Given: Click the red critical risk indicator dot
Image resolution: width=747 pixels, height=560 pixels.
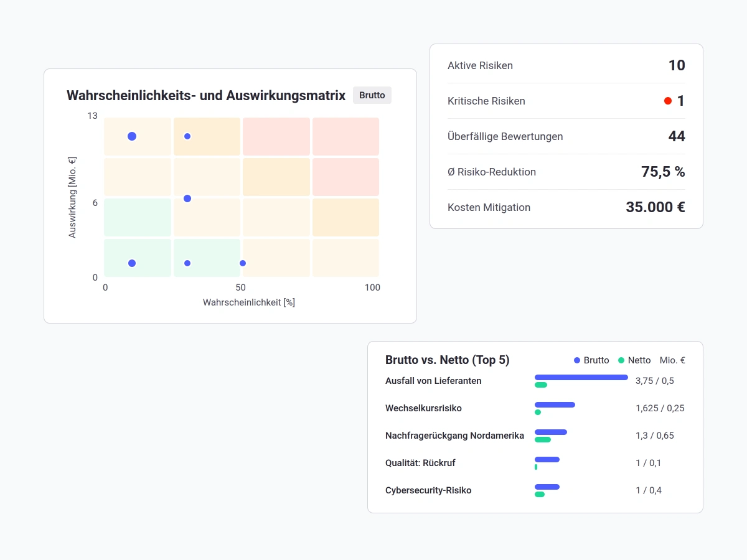Looking at the screenshot, I should (668, 101).
